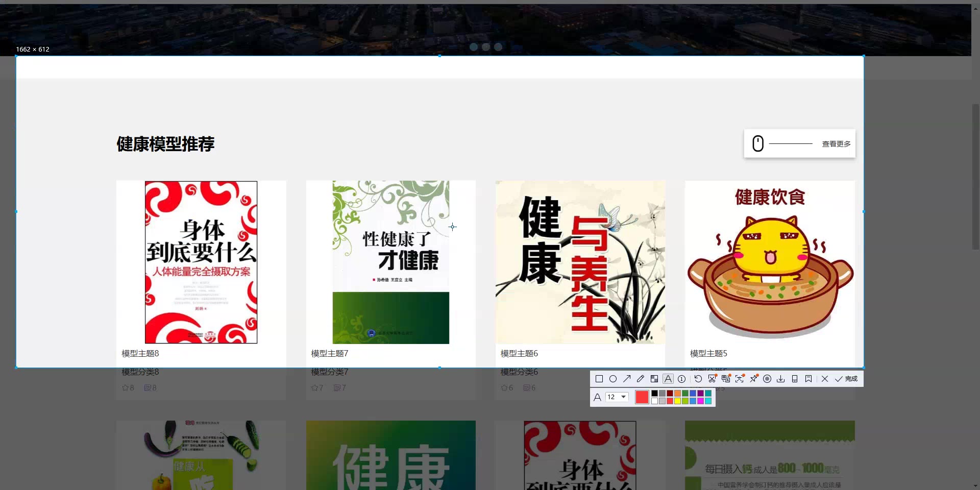980x490 pixels.
Task: Pick the cyan color swatch
Action: point(708,401)
